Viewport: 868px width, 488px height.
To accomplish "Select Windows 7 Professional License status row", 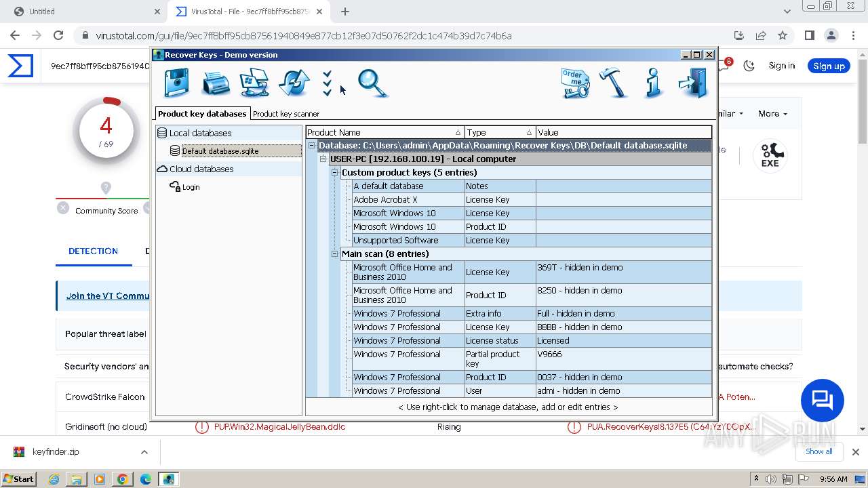I will click(x=532, y=340).
